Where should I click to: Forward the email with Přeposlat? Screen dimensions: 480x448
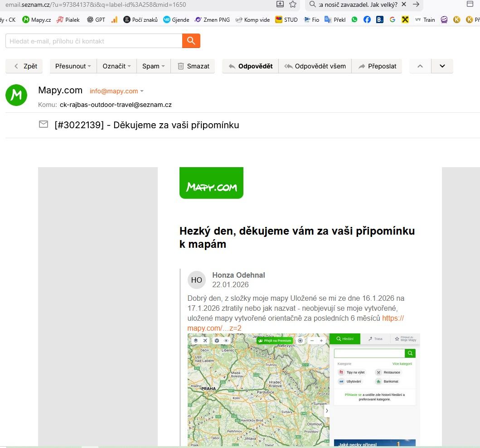click(377, 66)
